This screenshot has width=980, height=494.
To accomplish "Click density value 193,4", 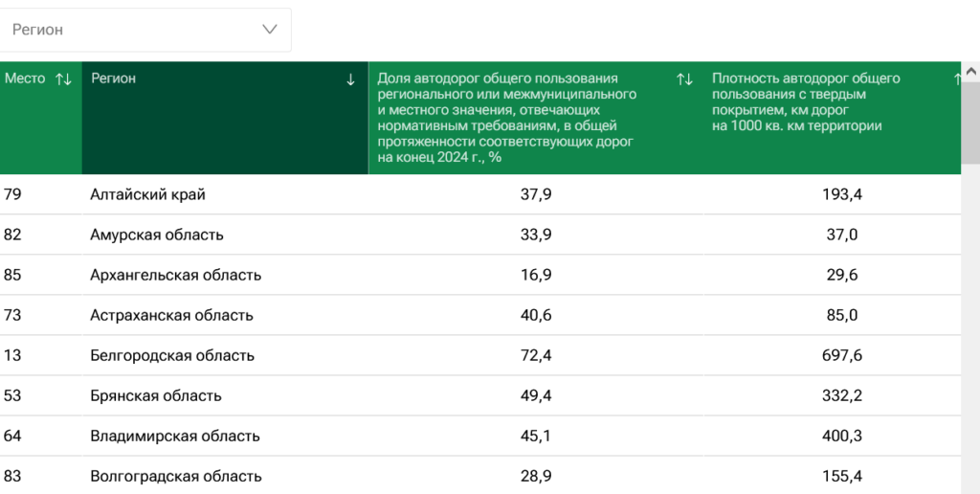I will pyautogui.click(x=842, y=194).
